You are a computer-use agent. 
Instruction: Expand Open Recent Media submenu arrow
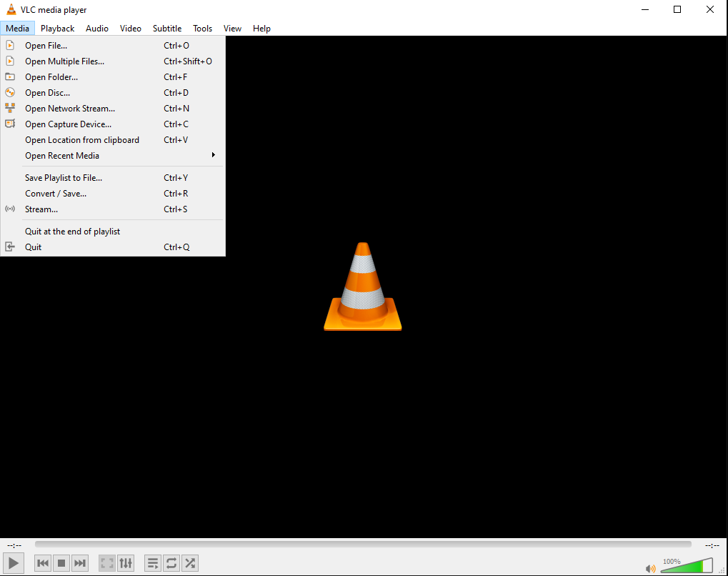coord(213,155)
